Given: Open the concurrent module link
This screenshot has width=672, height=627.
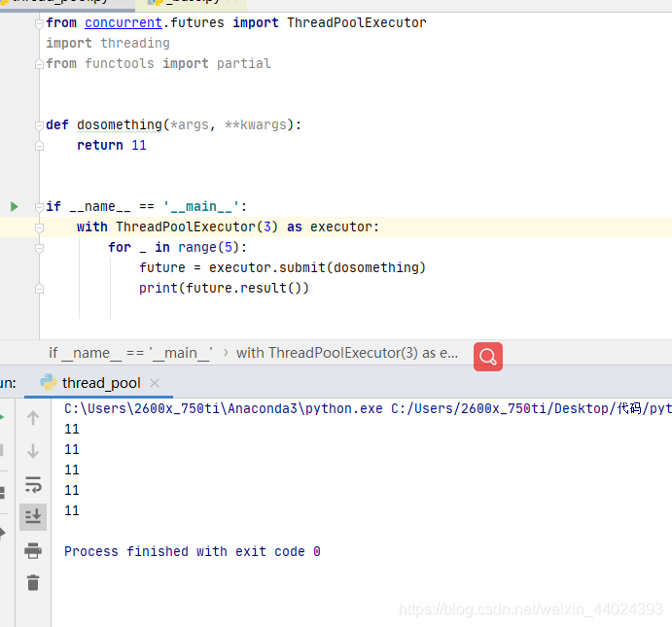Looking at the screenshot, I should [x=124, y=22].
